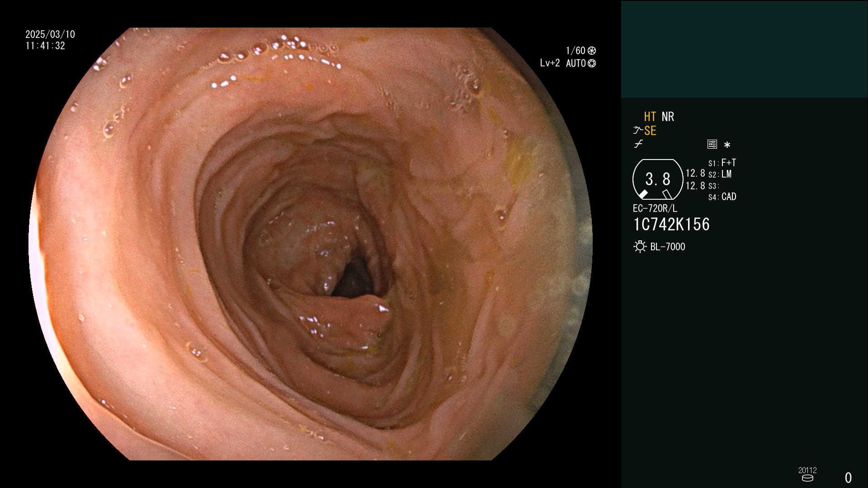Click the shutter speed icon beside 1/60

coord(591,51)
